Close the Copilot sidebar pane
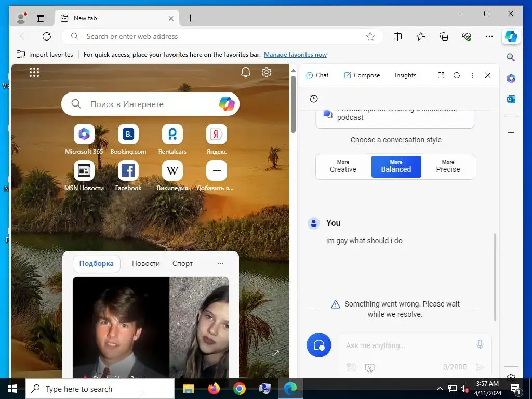Image resolution: width=532 pixels, height=399 pixels. (487, 75)
